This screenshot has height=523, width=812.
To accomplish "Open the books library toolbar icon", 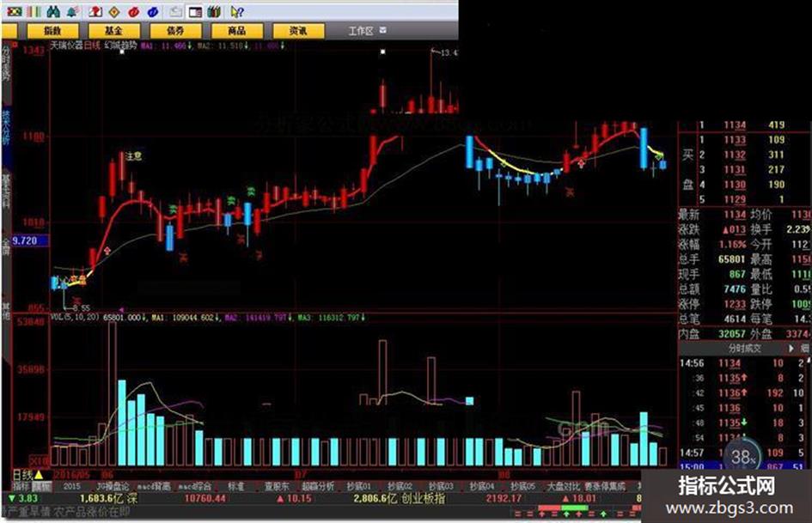I will point(214,11).
